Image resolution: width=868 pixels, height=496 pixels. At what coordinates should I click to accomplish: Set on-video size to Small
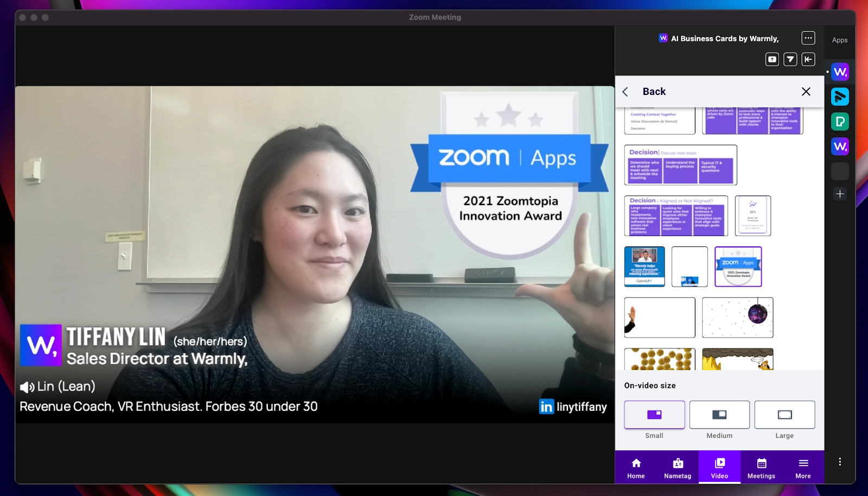tap(654, 415)
